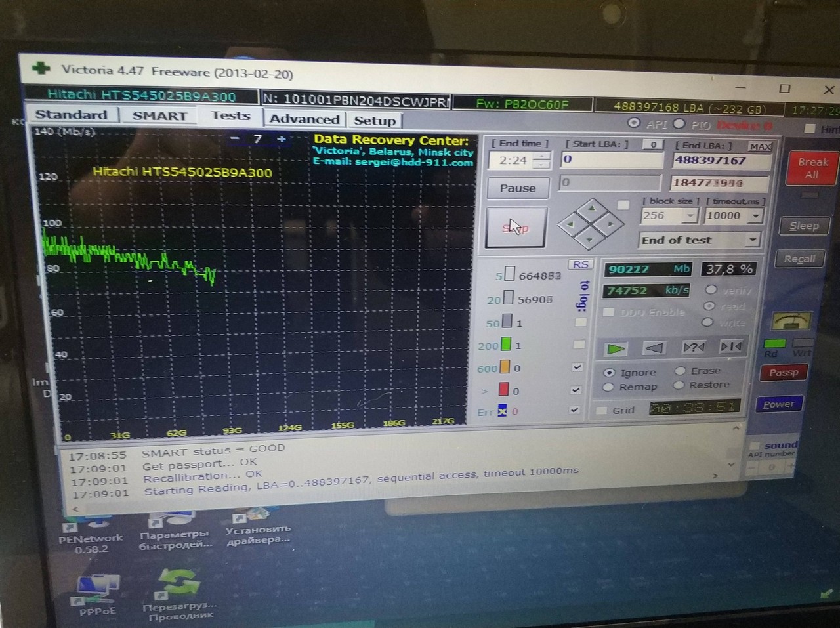This screenshot has width=840, height=628.
Task: Untick the to-log checkbox for 600 ms blocks
Action: [x=577, y=367]
